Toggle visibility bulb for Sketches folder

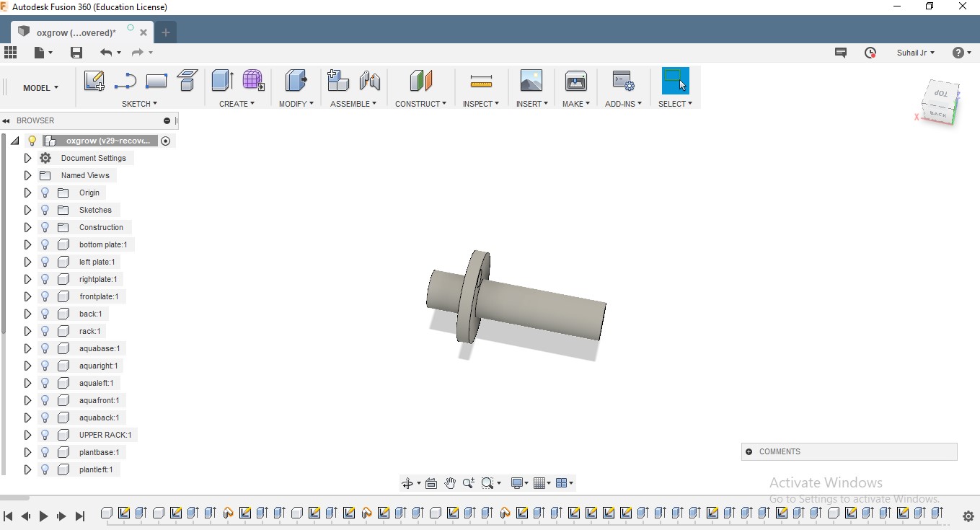click(45, 210)
